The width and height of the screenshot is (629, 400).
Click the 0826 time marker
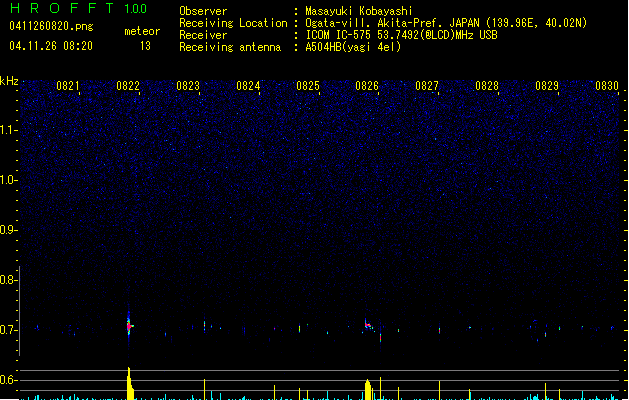(x=367, y=86)
